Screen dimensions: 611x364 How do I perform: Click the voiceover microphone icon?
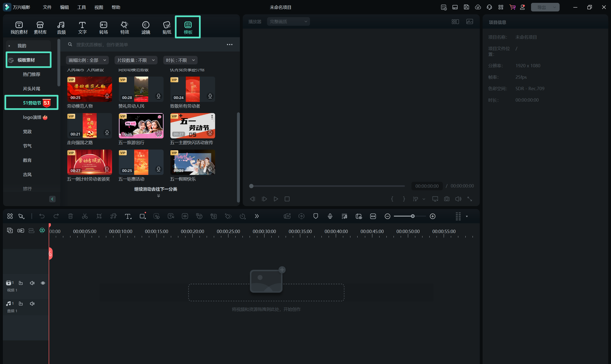(330, 216)
